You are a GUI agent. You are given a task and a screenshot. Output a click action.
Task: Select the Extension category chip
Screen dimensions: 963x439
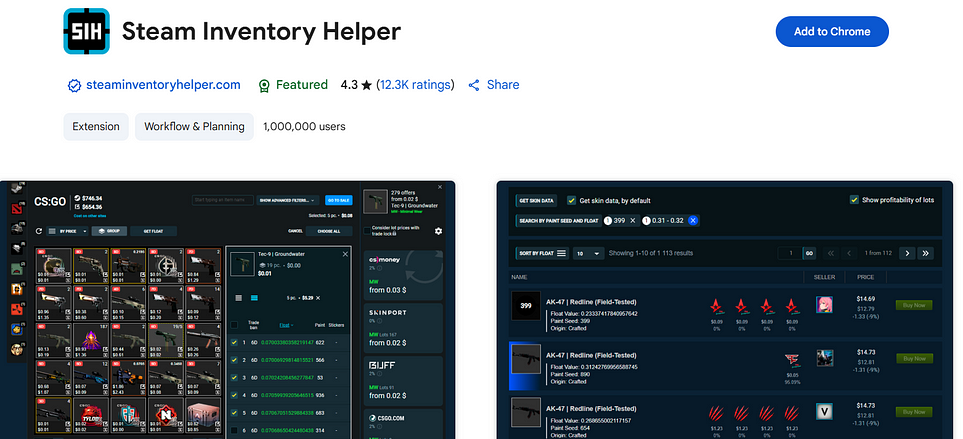(96, 126)
